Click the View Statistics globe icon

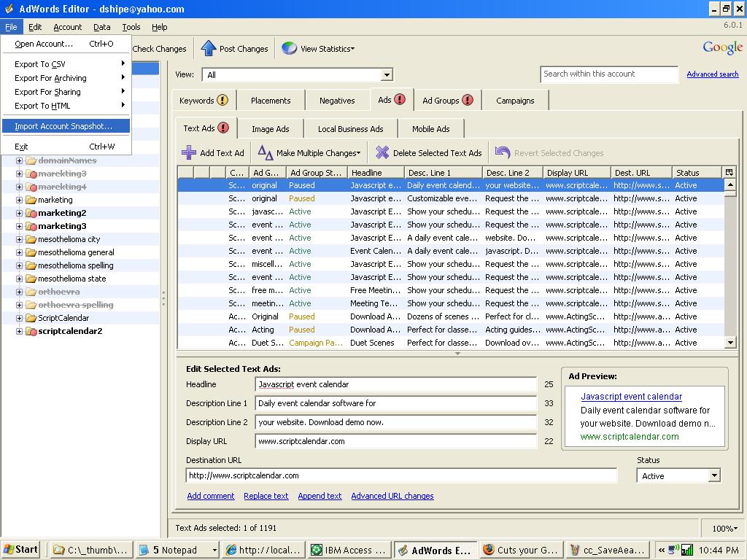(289, 48)
